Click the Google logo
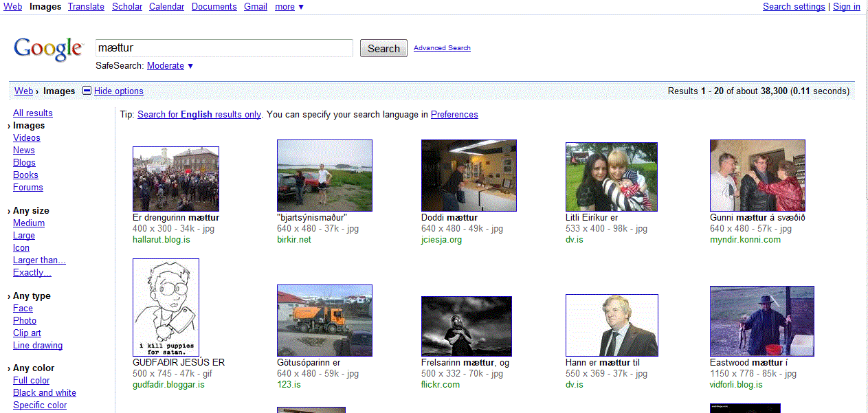The height and width of the screenshot is (413, 868). point(47,49)
